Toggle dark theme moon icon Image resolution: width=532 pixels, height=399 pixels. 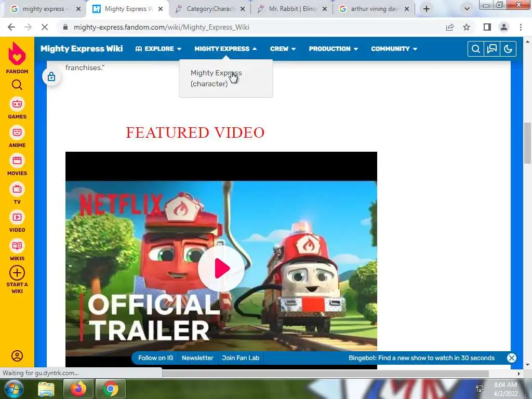pyautogui.click(x=508, y=49)
